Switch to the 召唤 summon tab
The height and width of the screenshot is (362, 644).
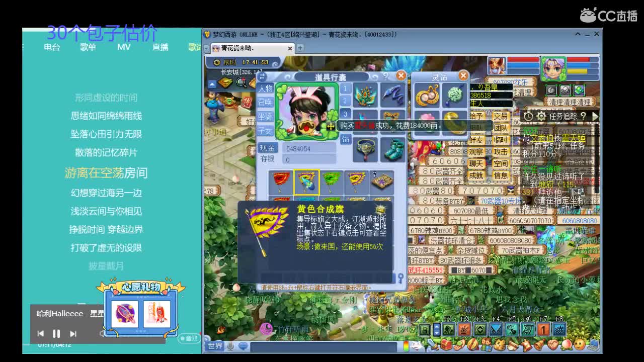(x=265, y=102)
